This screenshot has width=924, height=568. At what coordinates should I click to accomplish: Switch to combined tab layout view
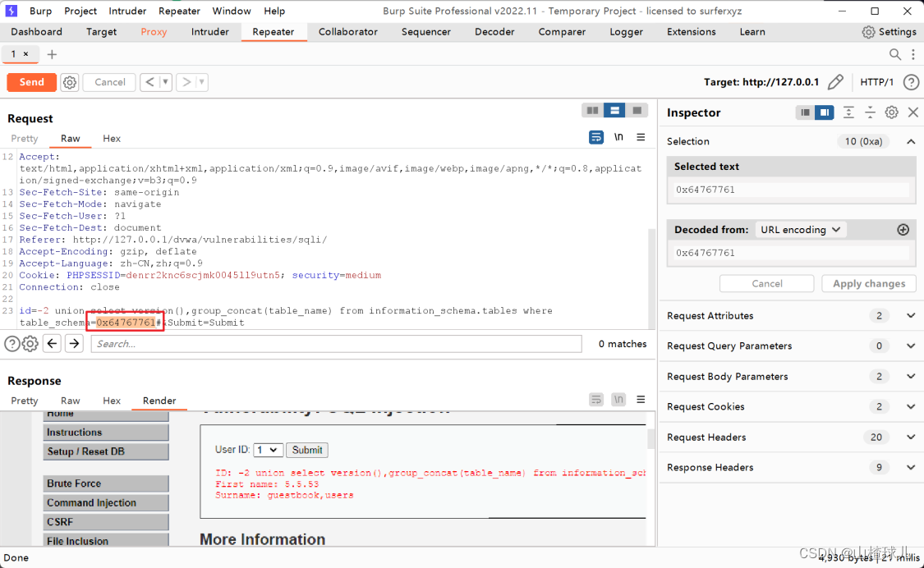[637, 110]
